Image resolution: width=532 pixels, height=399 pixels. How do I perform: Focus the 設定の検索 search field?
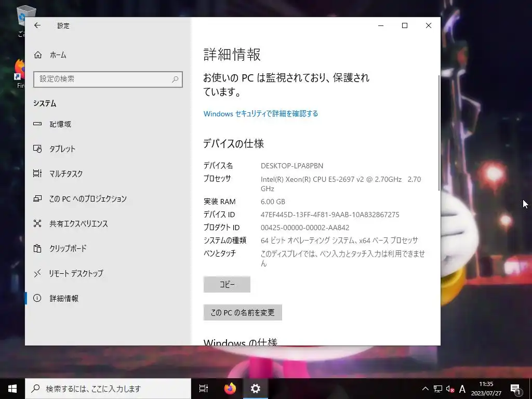click(108, 79)
